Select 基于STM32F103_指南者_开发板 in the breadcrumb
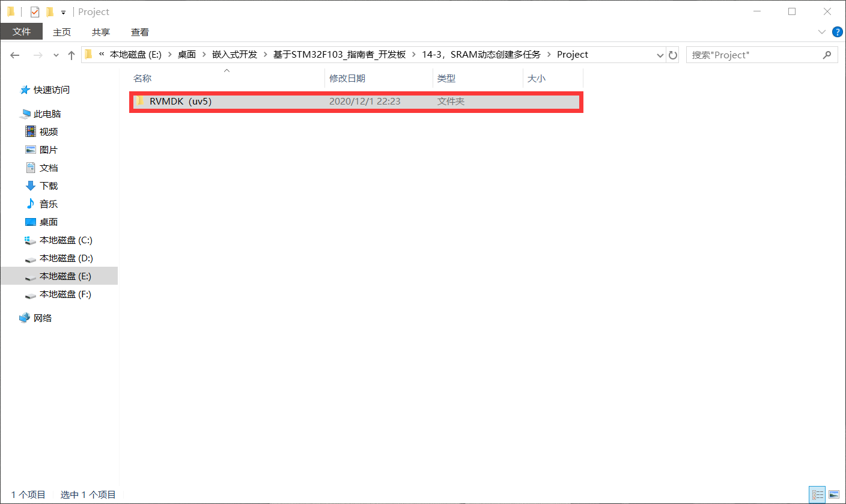Image resolution: width=846 pixels, height=504 pixels. point(340,55)
